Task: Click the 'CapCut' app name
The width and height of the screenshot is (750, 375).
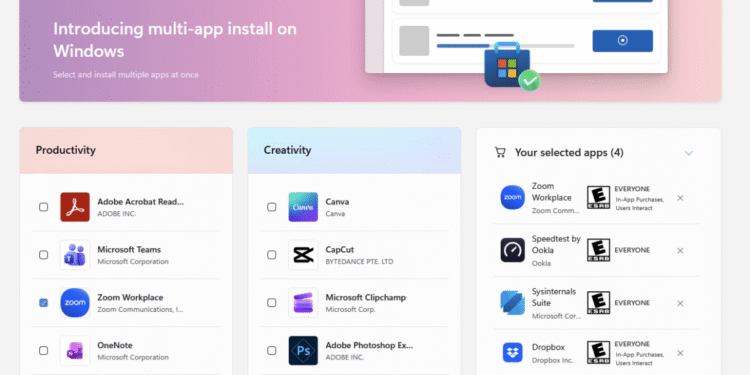Action: click(x=340, y=250)
